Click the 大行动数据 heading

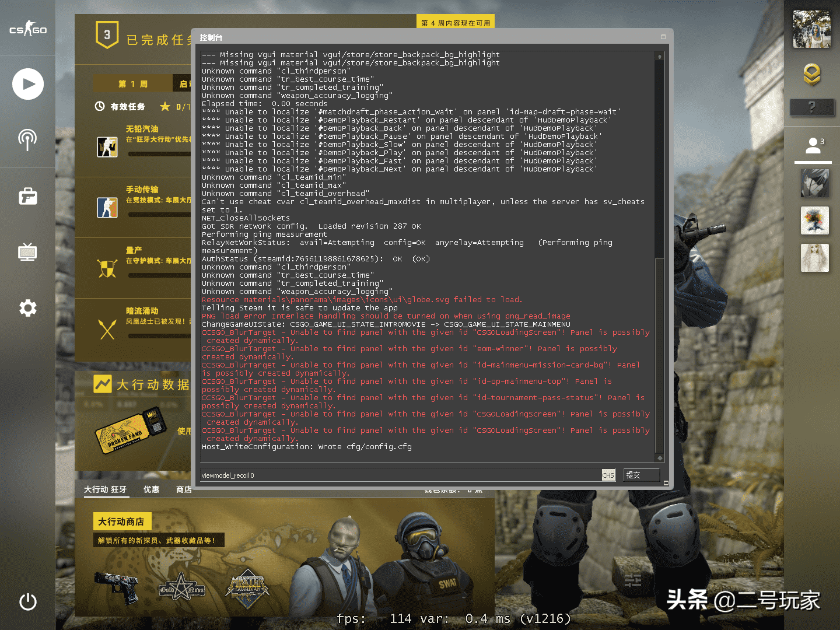[x=153, y=384]
